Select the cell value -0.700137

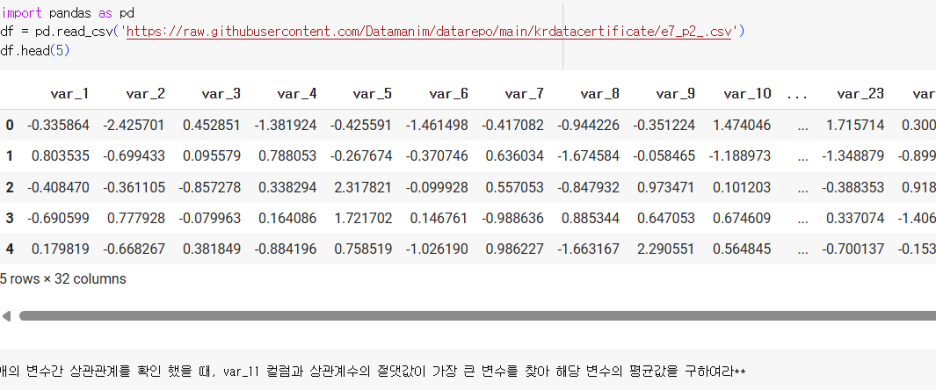click(852, 248)
